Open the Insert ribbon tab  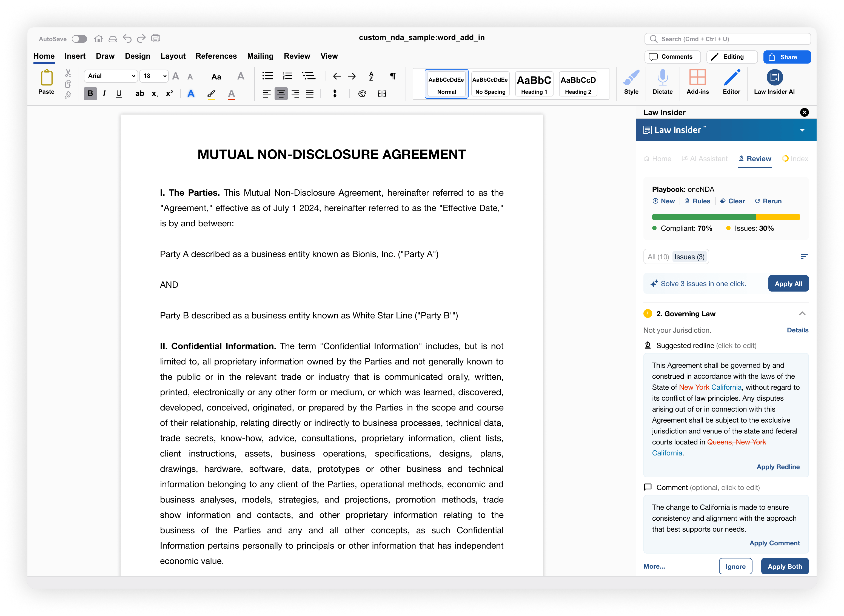tap(75, 56)
